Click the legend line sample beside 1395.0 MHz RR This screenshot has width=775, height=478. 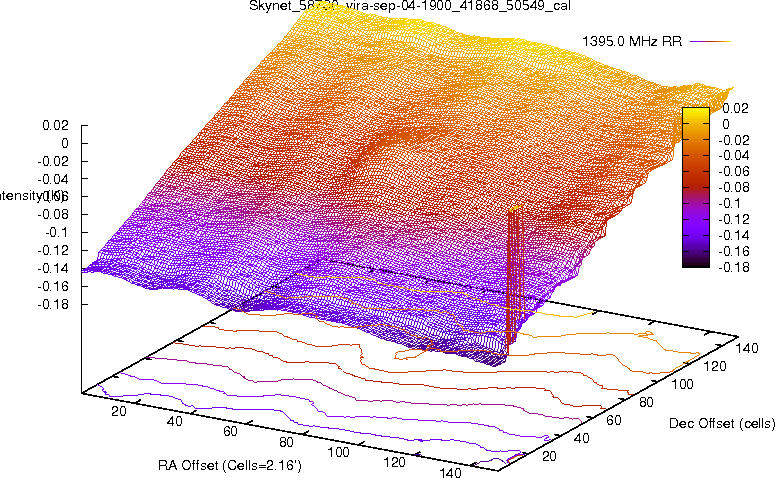click(710, 42)
